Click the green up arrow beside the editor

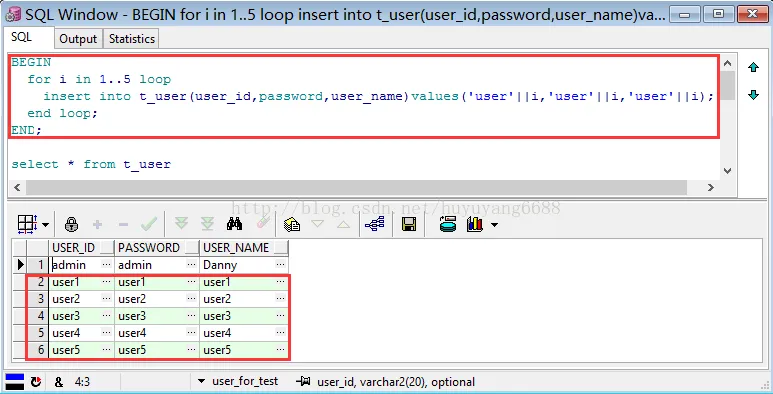click(753, 68)
